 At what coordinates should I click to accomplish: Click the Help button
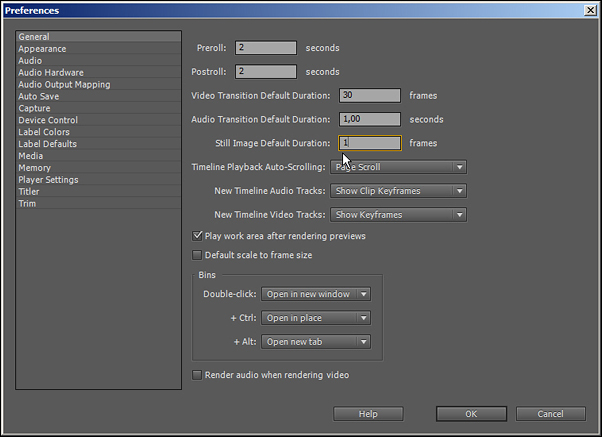pyautogui.click(x=368, y=414)
